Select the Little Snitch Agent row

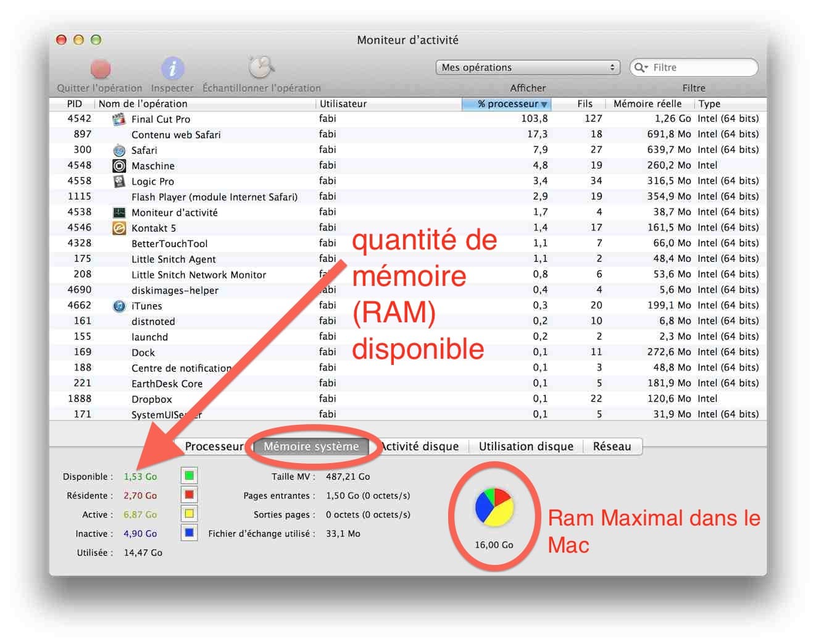click(x=408, y=259)
